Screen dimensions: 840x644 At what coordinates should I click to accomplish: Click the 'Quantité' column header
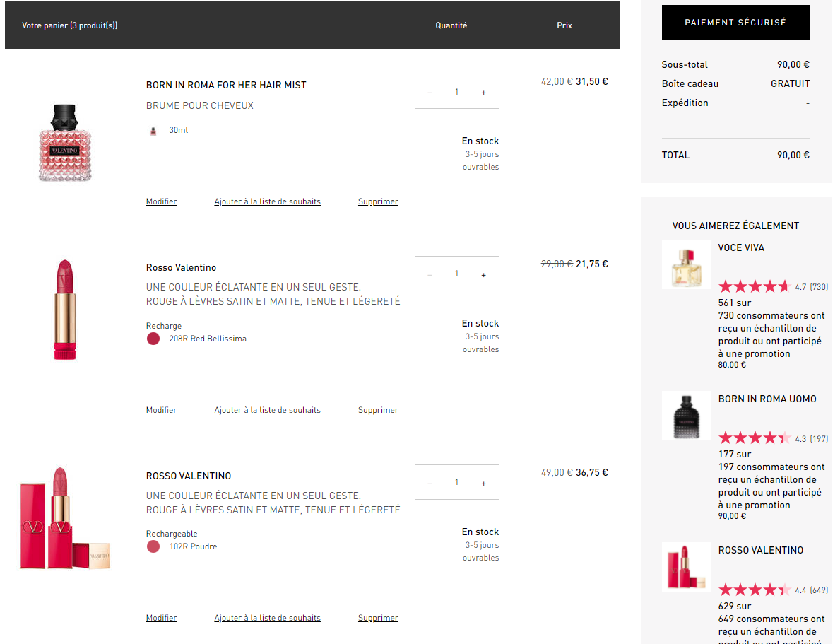[451, 25]
